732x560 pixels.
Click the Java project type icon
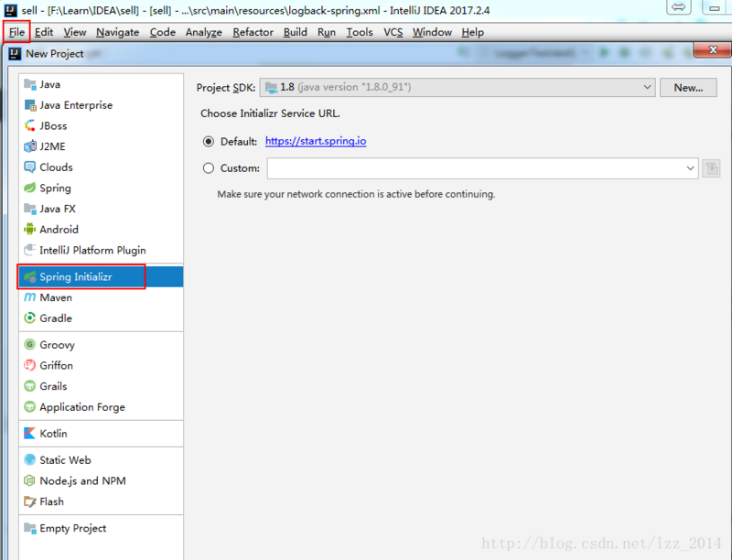click(30, 84)
